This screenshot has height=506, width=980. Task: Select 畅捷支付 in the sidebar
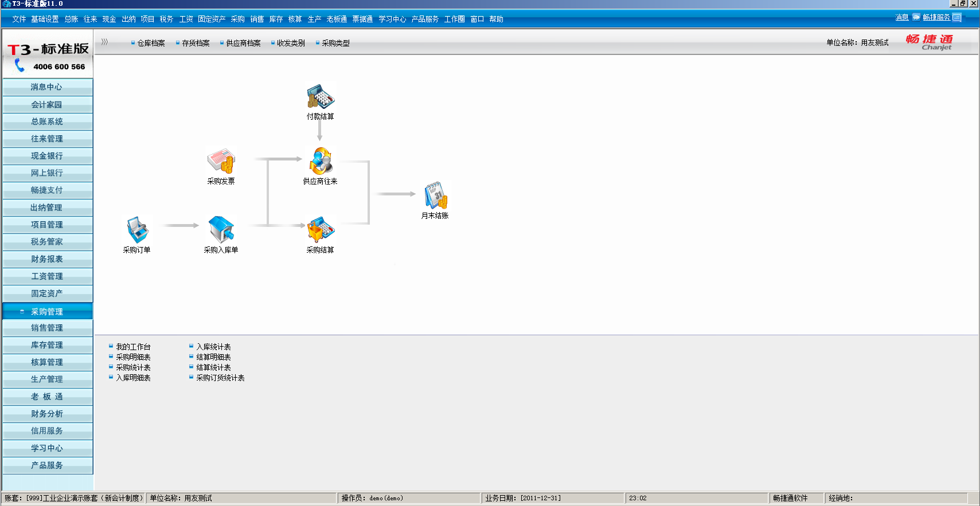48,190
